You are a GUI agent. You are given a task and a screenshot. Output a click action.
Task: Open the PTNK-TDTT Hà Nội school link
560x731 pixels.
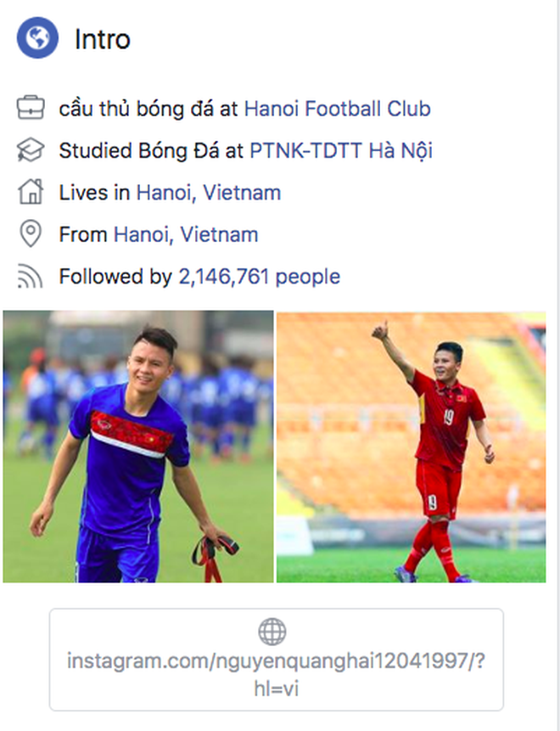pos(341,151)
